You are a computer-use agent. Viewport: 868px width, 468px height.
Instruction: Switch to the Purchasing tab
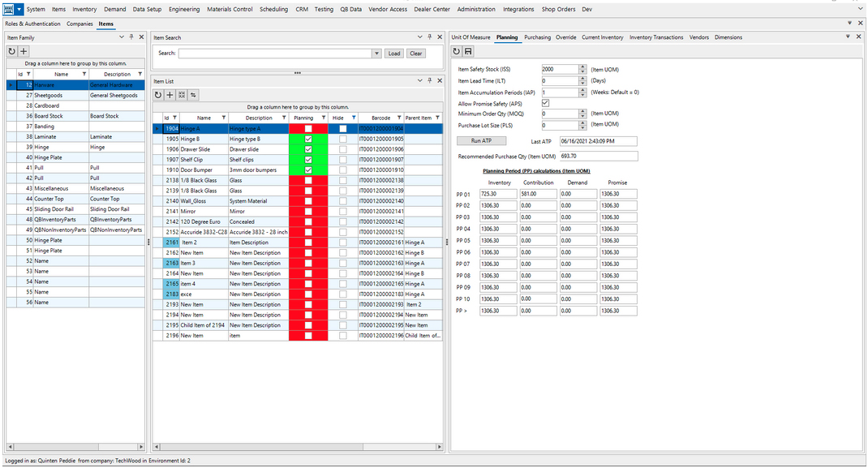click(x=537, y=37)
